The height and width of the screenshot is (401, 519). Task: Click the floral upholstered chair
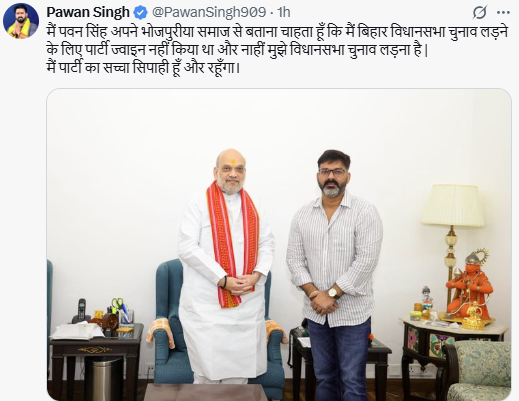[478, 371]
